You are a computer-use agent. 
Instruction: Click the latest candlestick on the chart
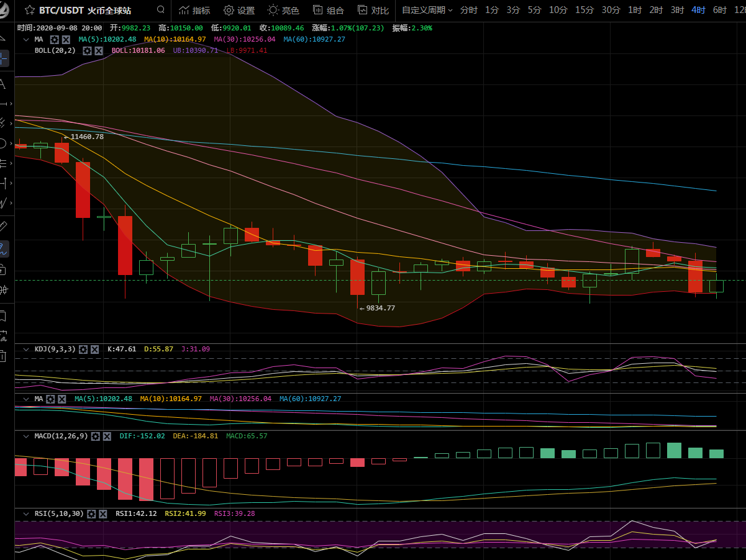tap(716, 286)
